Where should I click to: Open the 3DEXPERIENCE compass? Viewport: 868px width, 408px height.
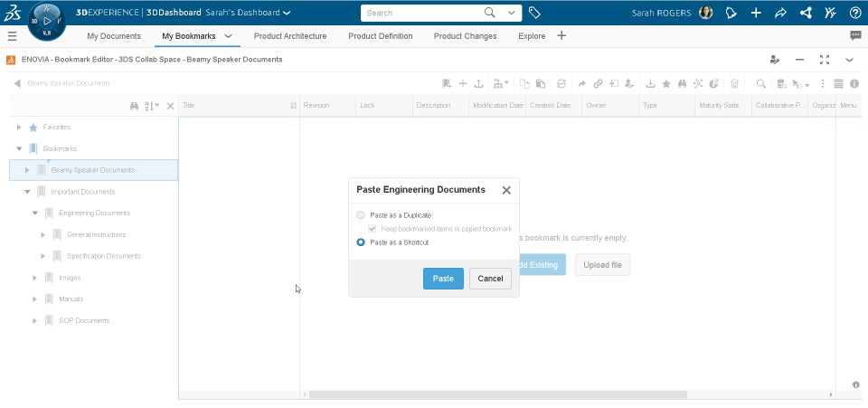point(46,21)
